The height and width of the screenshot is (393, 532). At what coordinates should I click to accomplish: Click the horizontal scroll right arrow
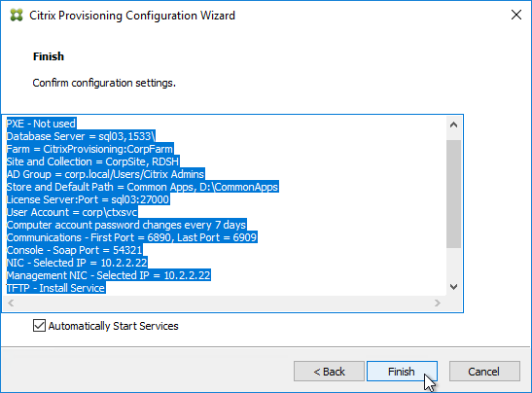(438, 303)
